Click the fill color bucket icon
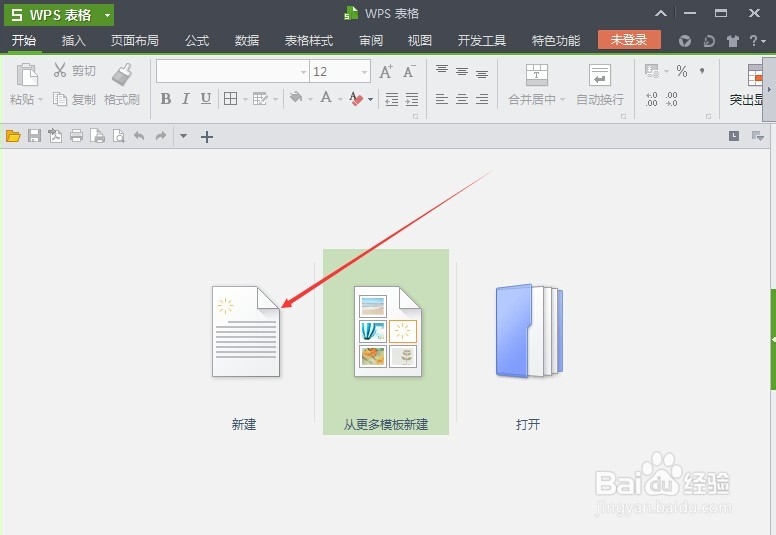This screenshot has width=776, height=535. pos(296,97)
